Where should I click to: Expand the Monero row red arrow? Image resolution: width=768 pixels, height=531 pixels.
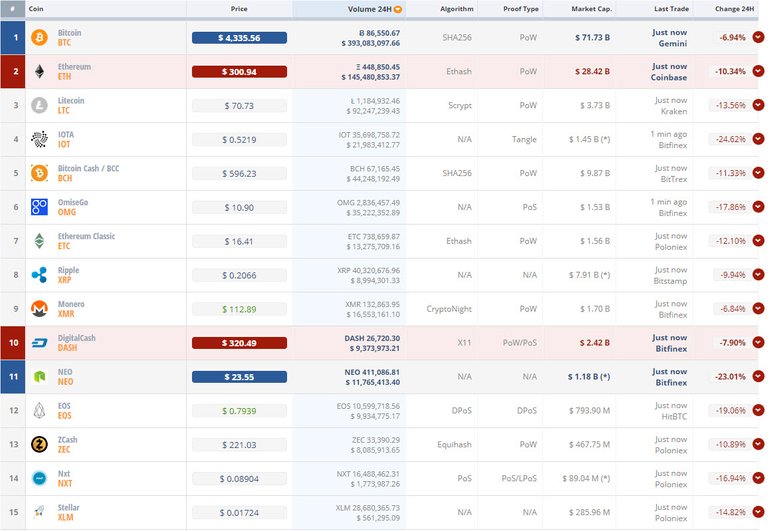(x=758, y=308)
